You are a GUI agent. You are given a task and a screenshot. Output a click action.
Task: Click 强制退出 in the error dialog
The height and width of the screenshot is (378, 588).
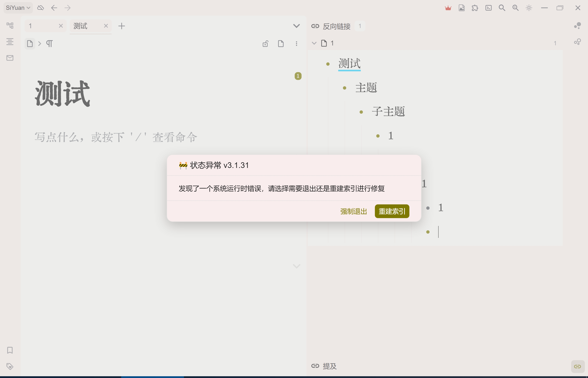click(x=353, y=211)
